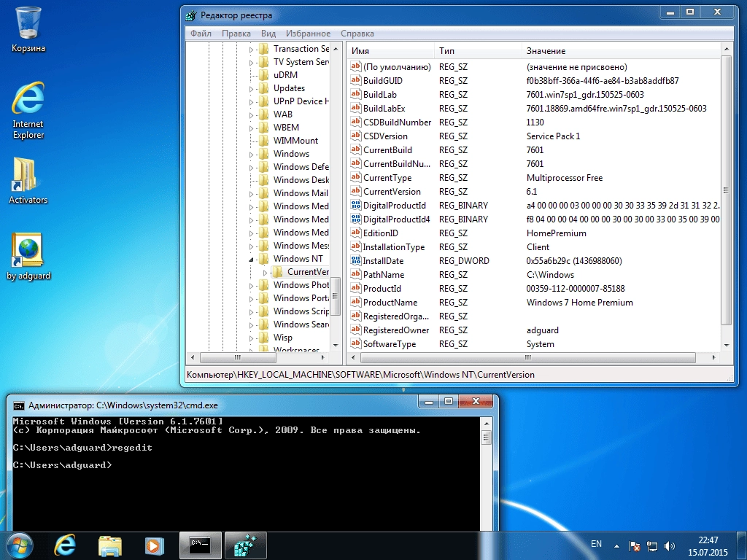Open the Избранное menu
Image resolution: width=747 pixels, height=560 pixels.
coord(308,34)
